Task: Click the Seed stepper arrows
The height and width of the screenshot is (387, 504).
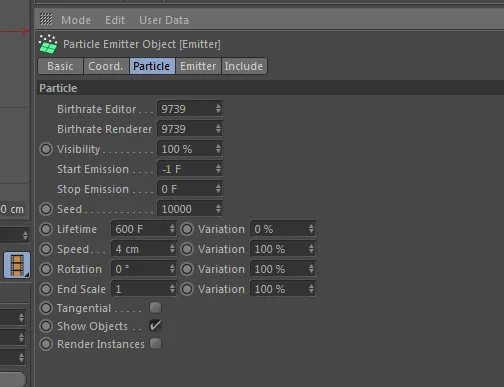Action: pos(218,209)
